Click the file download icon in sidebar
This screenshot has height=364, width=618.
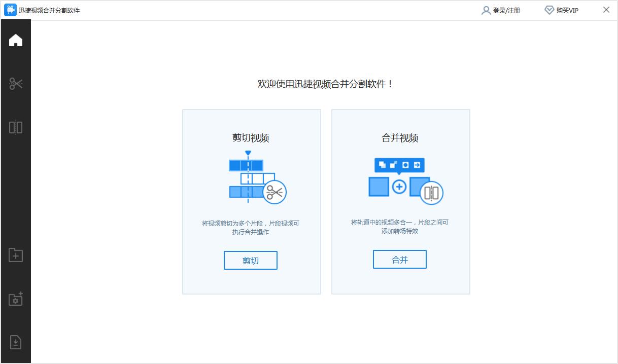click(x=16, y=342)
